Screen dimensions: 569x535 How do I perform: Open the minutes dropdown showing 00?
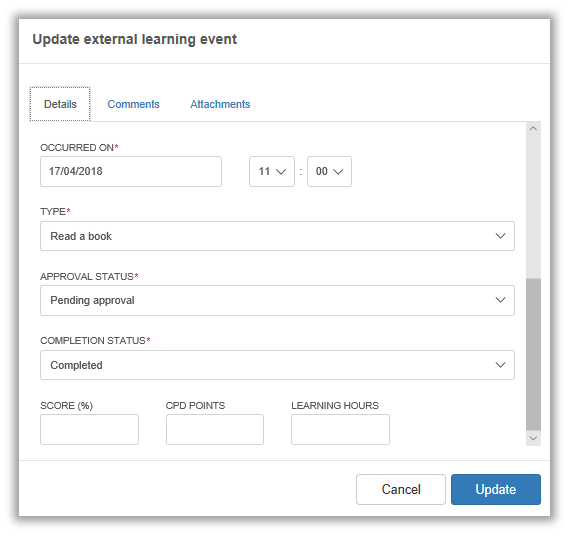coord(329,171)
